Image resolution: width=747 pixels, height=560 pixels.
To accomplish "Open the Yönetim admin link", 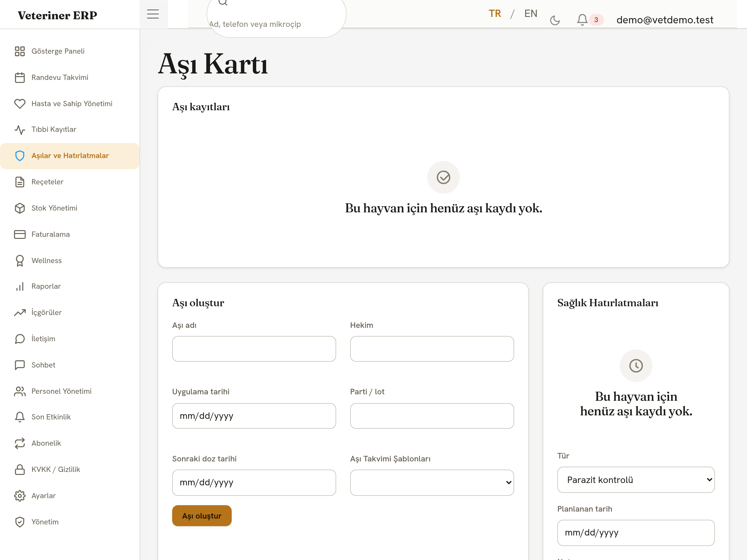I will pyautogui.click(x=69, y=522).
